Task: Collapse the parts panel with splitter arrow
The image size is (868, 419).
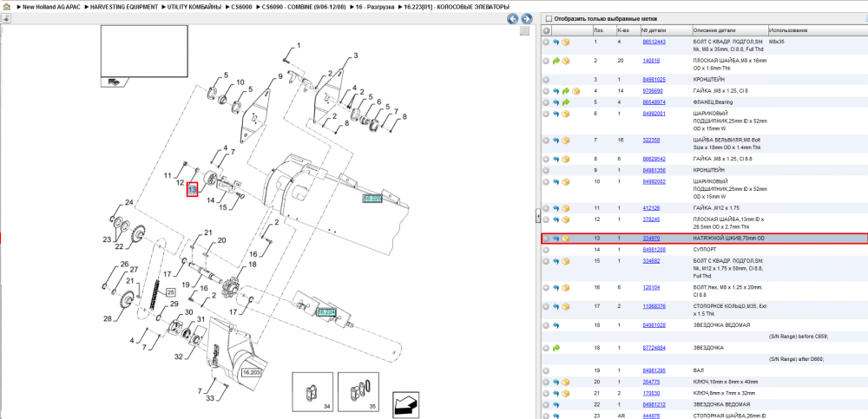Action: pyautogui.click(x=537, y=218)
